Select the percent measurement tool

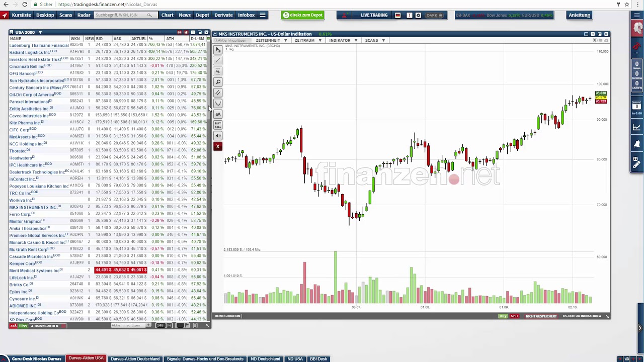218,71
